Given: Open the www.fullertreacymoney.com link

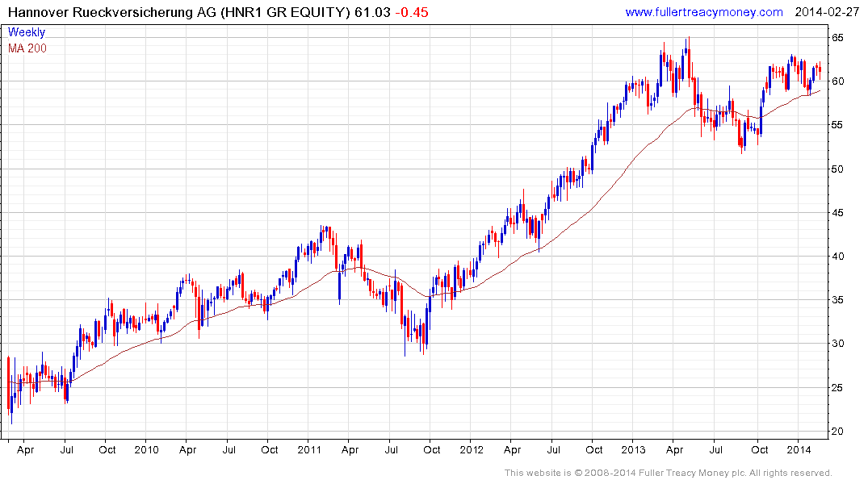Looking at the screenshot, I should coord(704,12).
